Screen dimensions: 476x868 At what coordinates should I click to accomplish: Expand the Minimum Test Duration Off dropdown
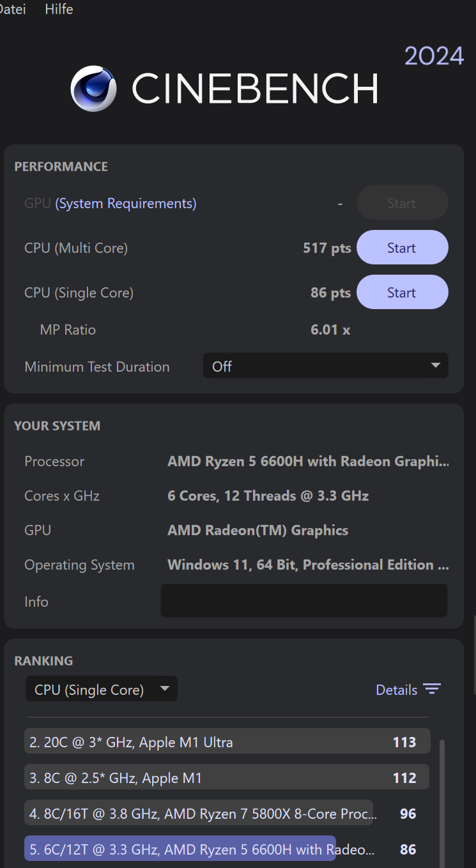coord(326,366)
